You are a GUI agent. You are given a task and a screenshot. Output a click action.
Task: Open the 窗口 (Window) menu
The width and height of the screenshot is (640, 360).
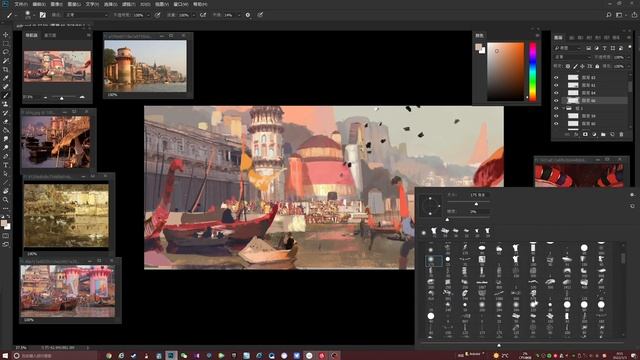coord(180,4)
